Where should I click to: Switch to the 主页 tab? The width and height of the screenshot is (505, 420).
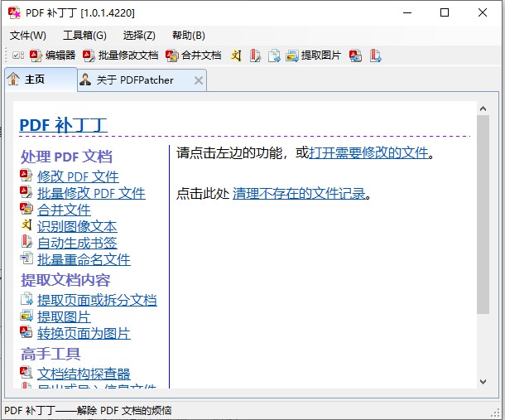(39, 80)
